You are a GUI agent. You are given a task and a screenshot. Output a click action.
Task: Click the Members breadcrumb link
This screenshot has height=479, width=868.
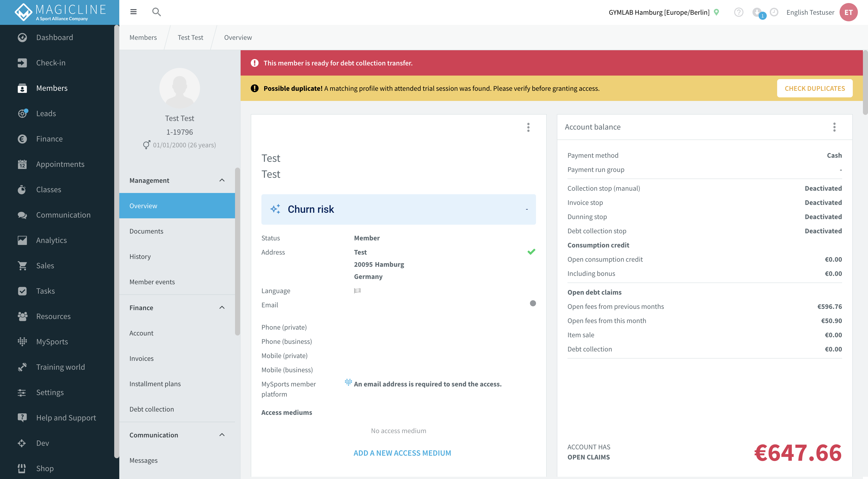click(x=143, y=37)
